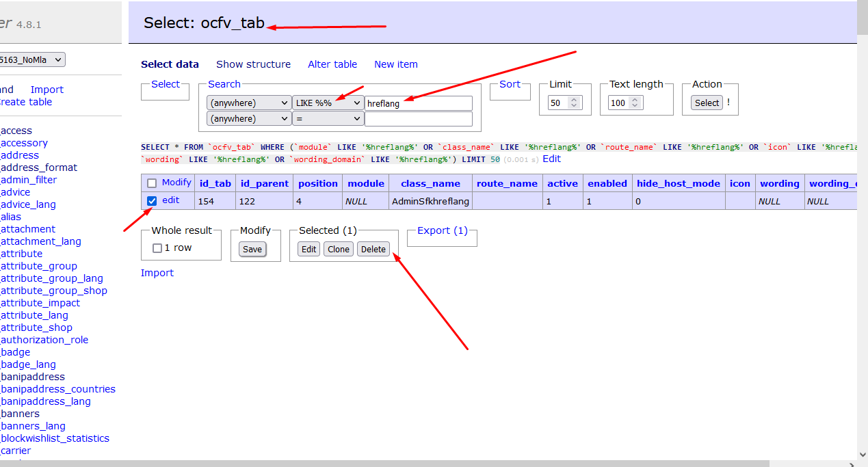Screen dimensions: 868x467
Task: Open the first (anywhere) column dropdown
Action: [249, 103]
